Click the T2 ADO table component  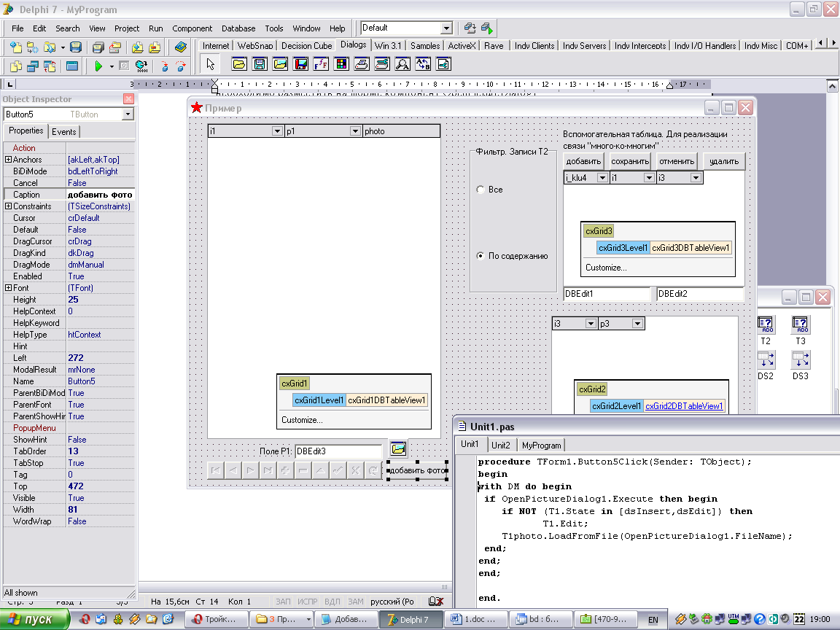[766, 324]
